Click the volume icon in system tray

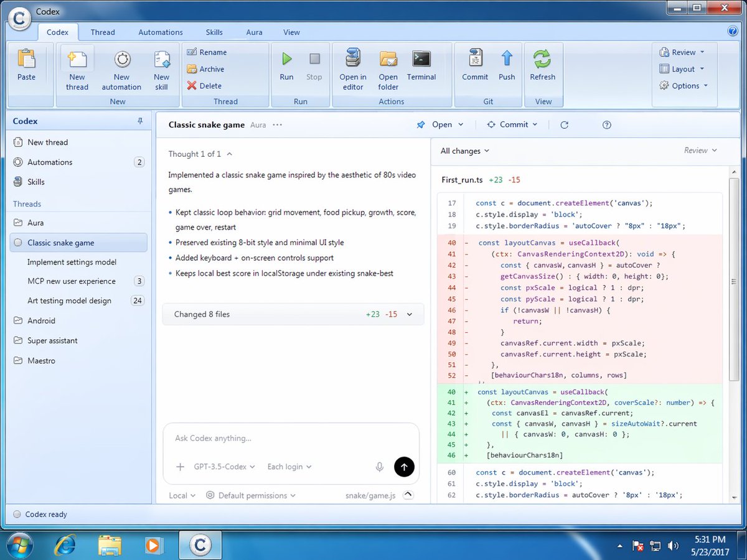672,546
